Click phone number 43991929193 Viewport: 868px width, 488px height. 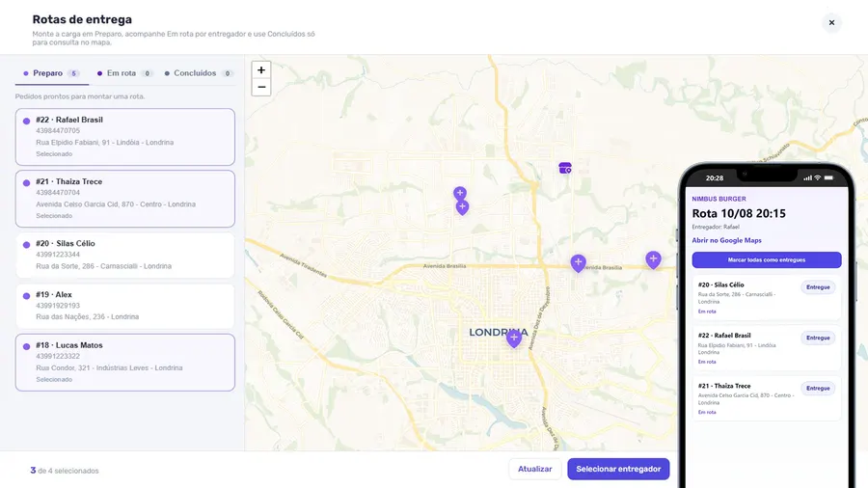click(58, 306)
